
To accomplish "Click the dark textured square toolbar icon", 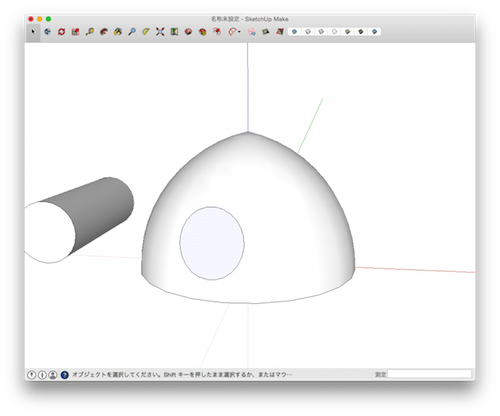I will [x=266, y=32].
